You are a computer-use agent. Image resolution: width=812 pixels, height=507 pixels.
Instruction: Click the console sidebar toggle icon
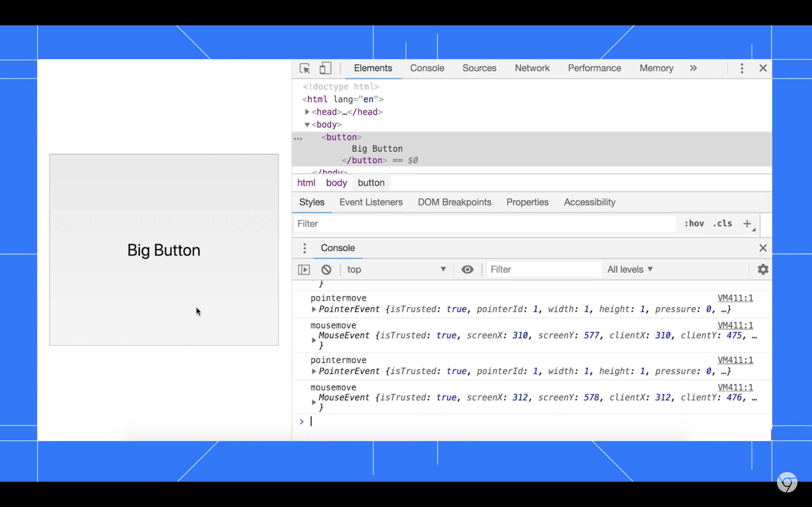point(304,269)
